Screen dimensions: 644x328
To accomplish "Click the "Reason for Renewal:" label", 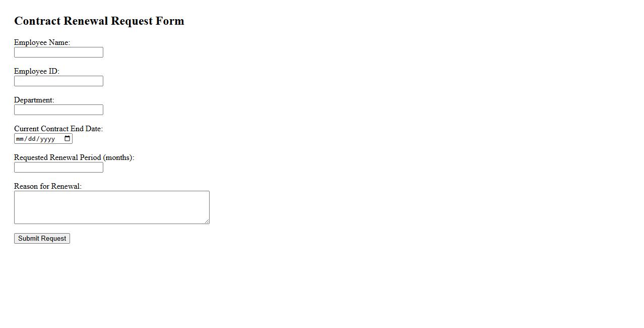I will pos(48,186).
